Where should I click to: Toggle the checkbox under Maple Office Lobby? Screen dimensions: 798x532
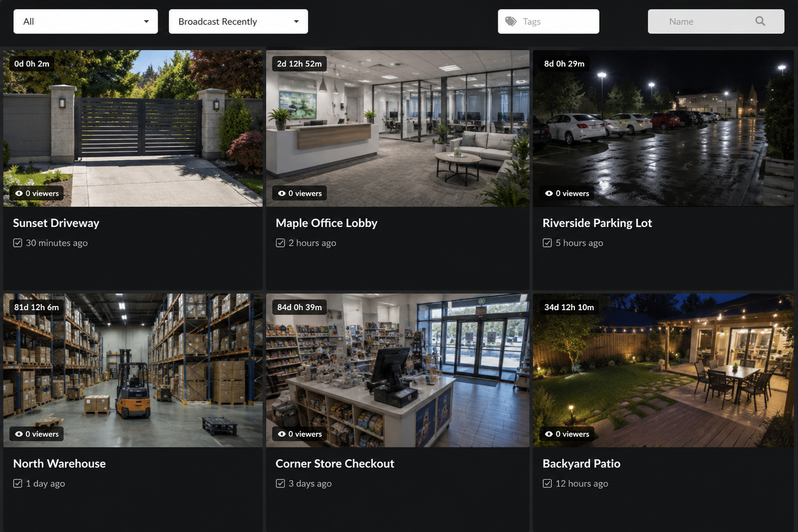[280, 243]
